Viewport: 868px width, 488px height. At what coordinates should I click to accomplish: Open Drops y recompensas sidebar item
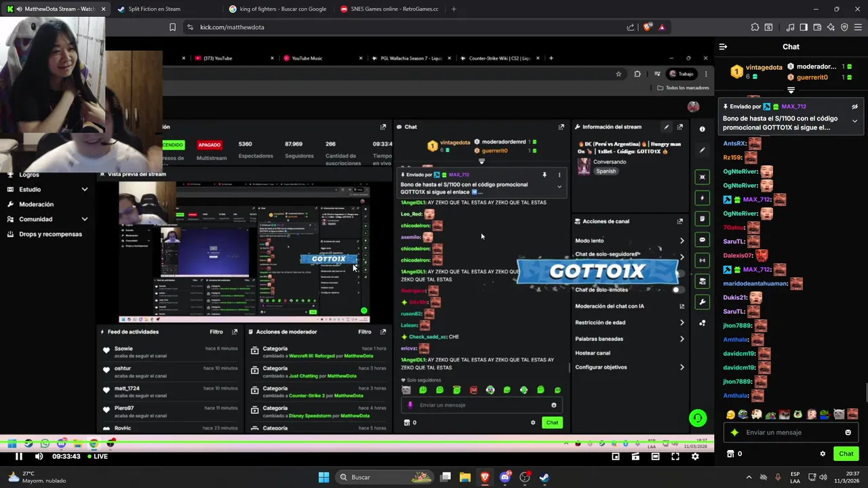point(45,234)
